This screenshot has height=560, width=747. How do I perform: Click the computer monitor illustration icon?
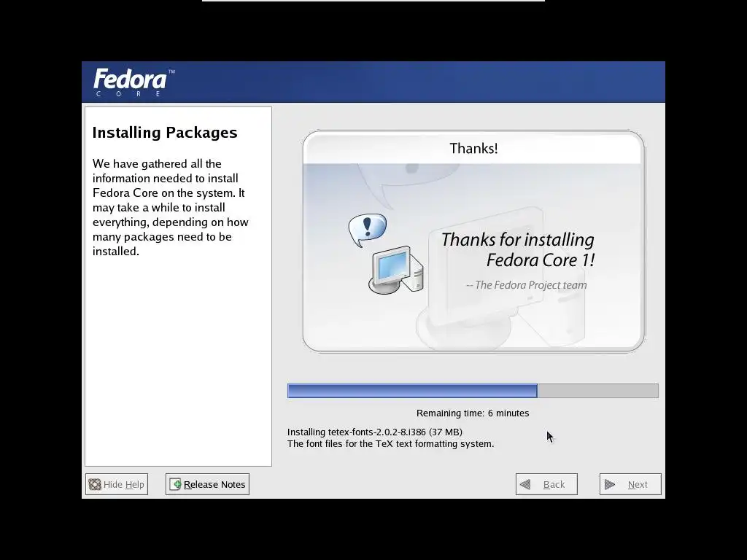pos(396,270)
